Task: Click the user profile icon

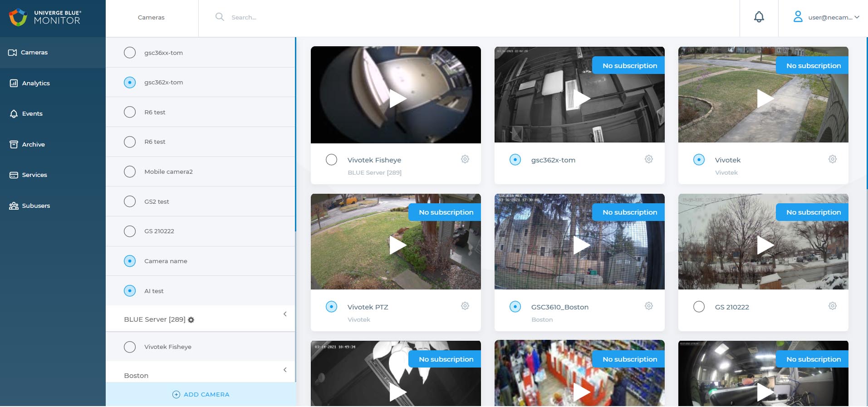Action: [x=798, y=17]
